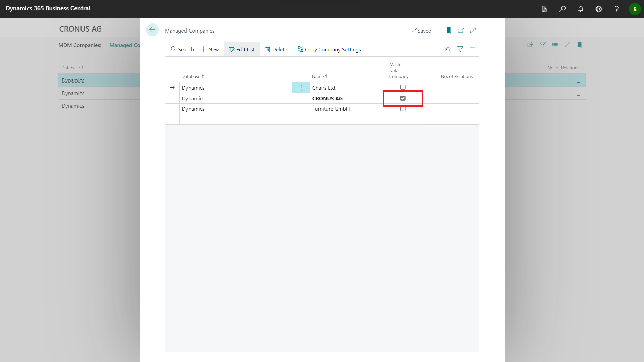Open Dynamics 365 Business Central home
Screen dimensions: 644x362
[48, 8]
